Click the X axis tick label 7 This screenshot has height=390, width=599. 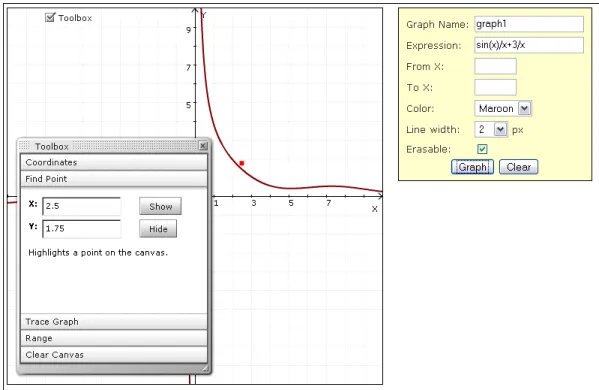(329, 203)
